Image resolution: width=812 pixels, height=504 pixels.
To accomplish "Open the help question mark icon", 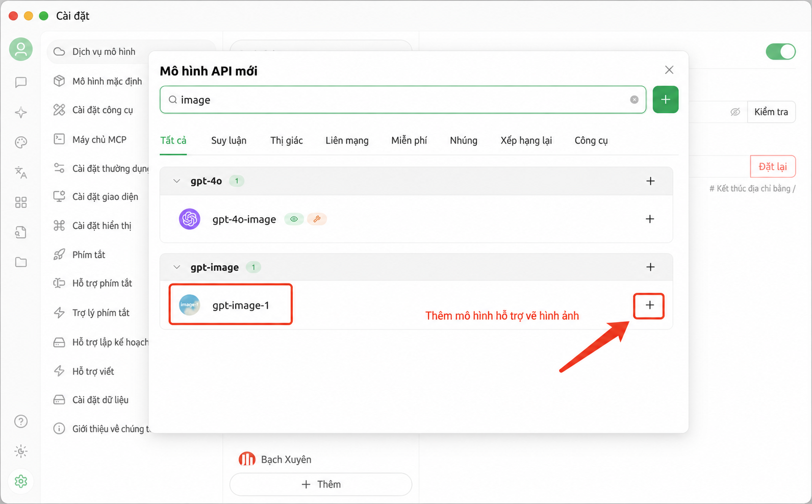I will coord(21,421).
